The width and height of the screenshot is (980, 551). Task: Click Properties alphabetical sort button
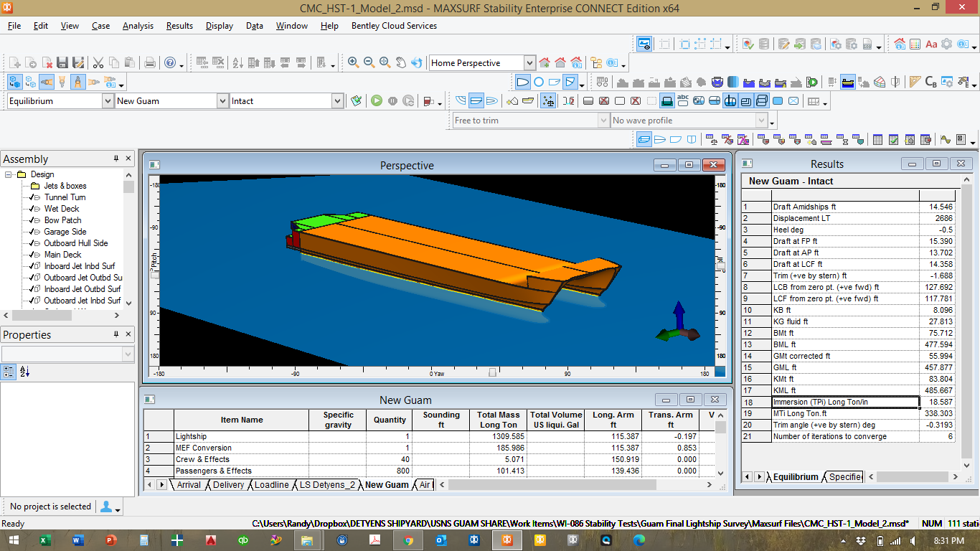tap(24, 372)
